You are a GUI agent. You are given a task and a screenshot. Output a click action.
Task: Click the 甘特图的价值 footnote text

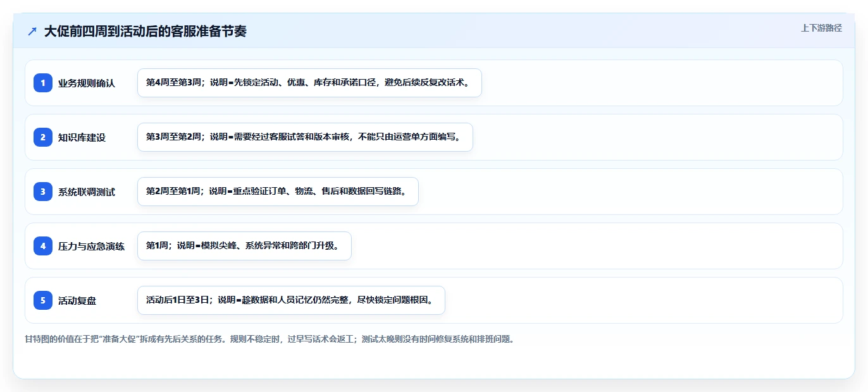click(x=270, y=339)
